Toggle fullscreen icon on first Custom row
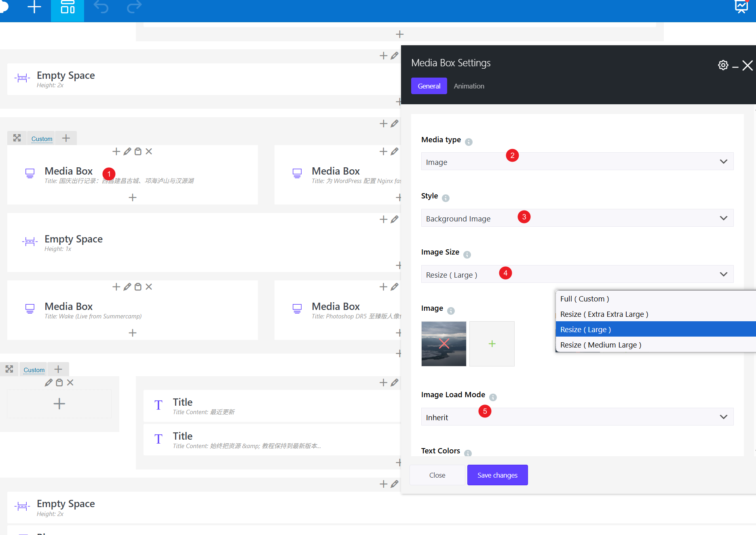756x535 pixels. (17, 138)
